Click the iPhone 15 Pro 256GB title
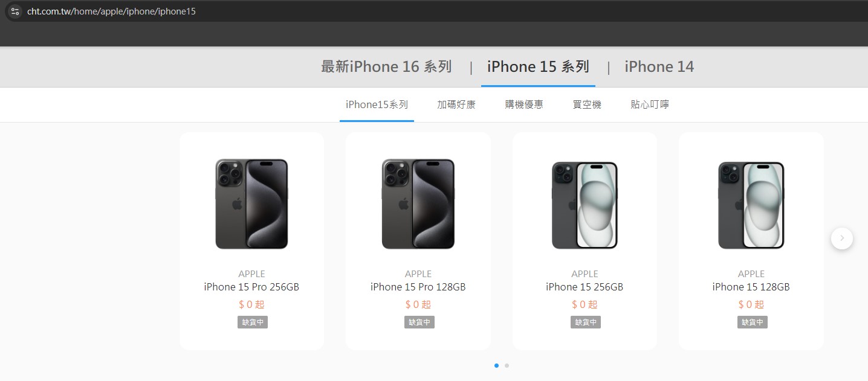 (x=251, y=287)
